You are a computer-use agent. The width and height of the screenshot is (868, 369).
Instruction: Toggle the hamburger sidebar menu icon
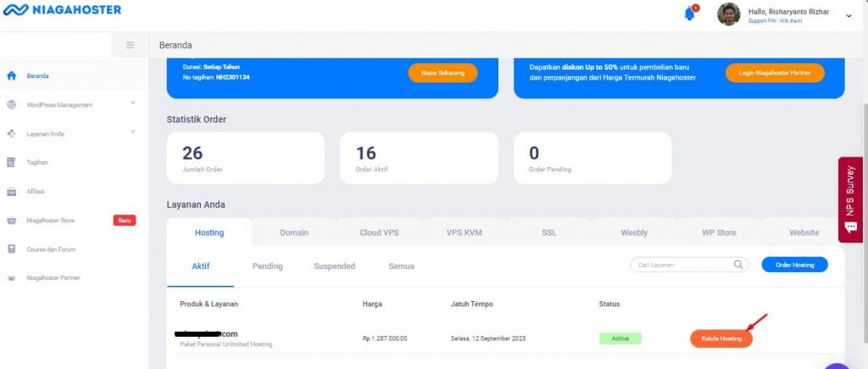pyautogui.click(x=130, y=45)
